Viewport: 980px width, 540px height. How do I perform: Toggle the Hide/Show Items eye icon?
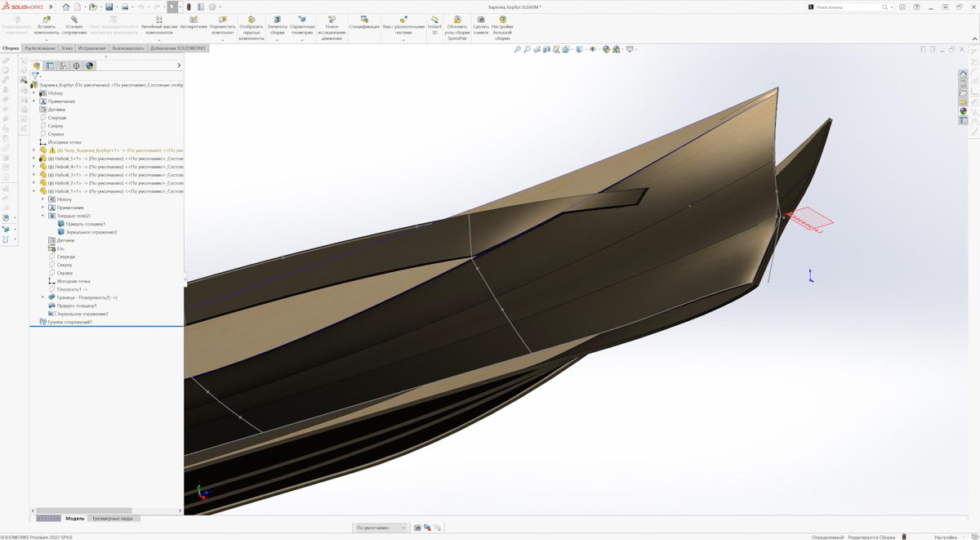click(593, 50)
